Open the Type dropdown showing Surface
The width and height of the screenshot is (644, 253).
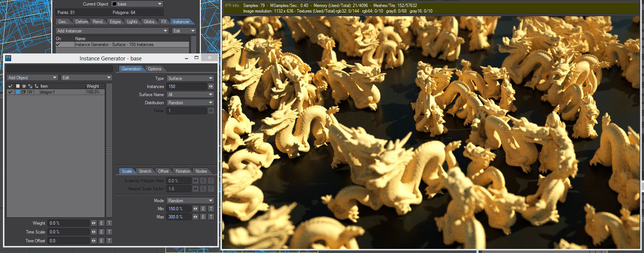click(190, 78)
